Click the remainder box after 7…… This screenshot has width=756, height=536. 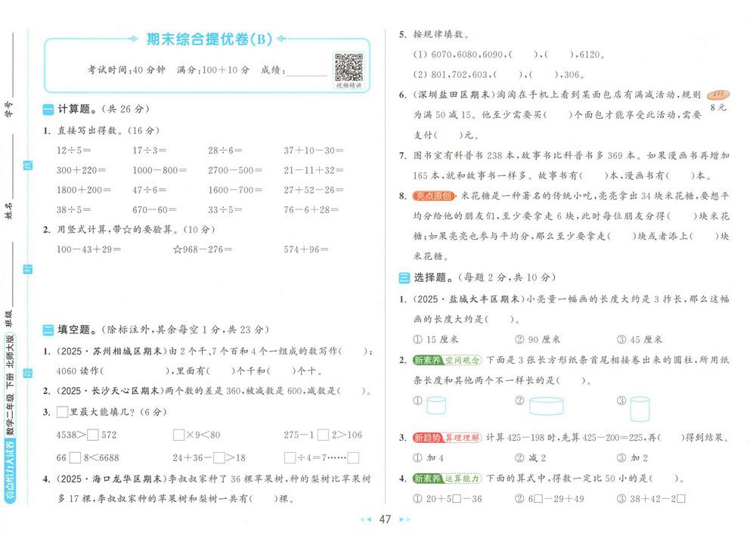point(353,457)
